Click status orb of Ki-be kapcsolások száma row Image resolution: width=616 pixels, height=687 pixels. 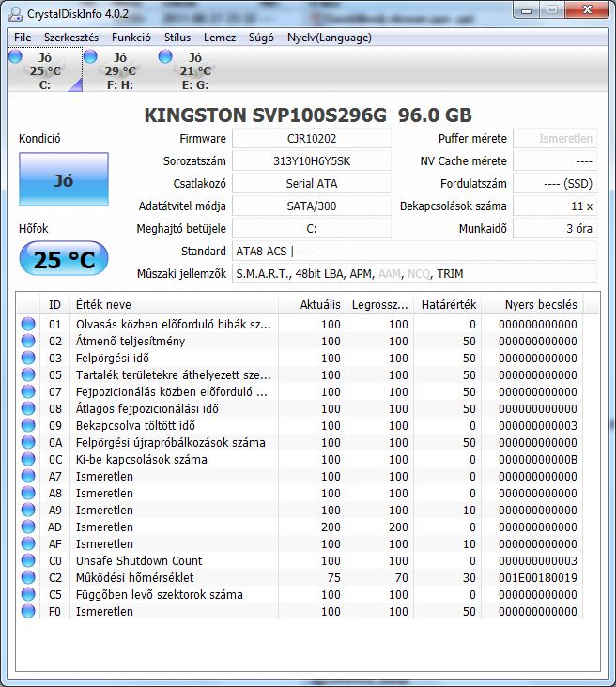tap(28, 459)
